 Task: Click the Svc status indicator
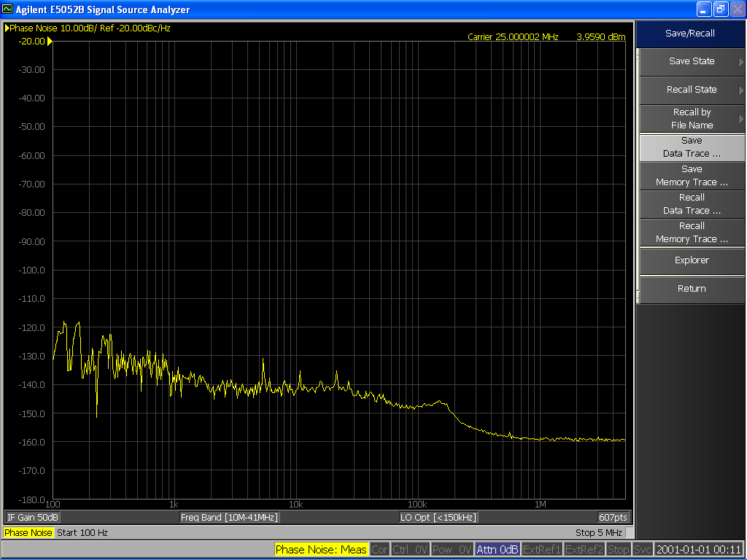(x=642, y=550)
